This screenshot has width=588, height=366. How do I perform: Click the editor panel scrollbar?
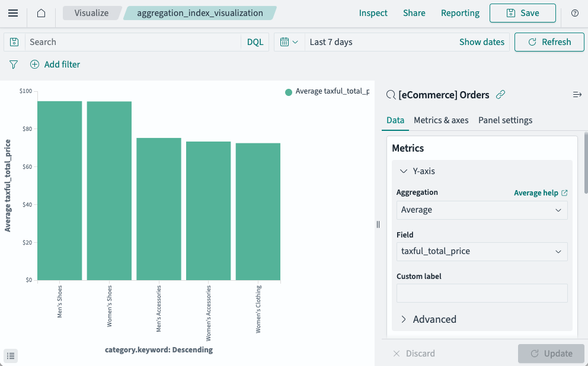586,163
